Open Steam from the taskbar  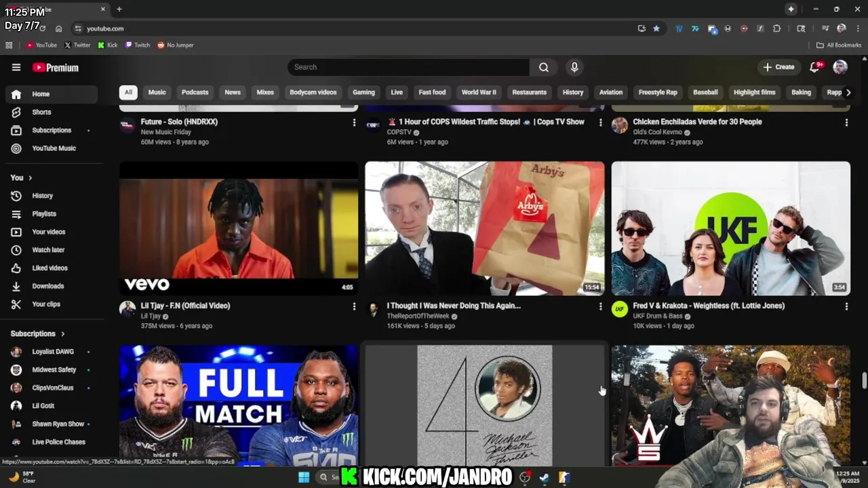[x=544, y=477]
